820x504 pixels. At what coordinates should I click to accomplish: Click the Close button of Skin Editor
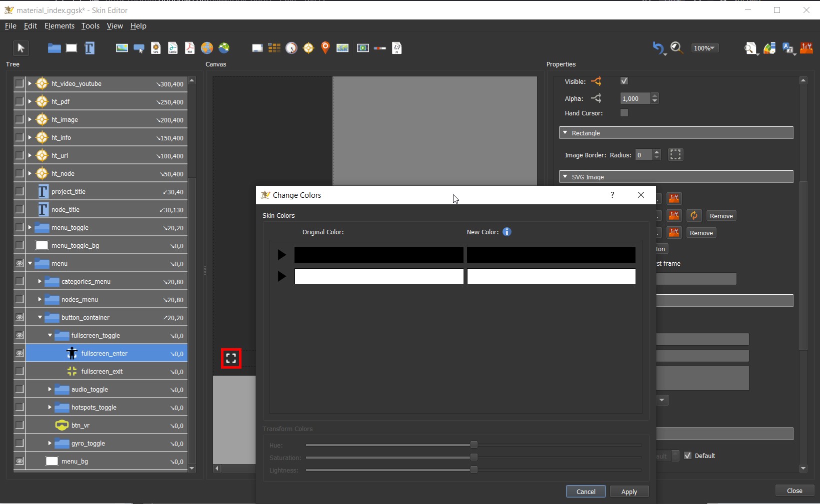tap(794, 491)
